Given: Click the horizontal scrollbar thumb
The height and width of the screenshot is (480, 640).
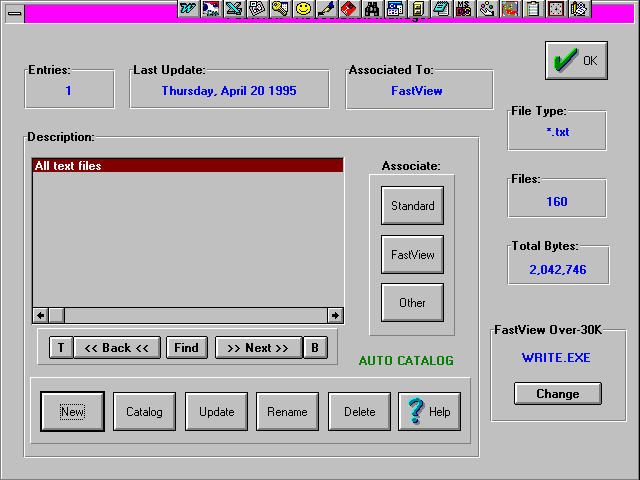Looking at the screenshot, I should pos(56,315).
